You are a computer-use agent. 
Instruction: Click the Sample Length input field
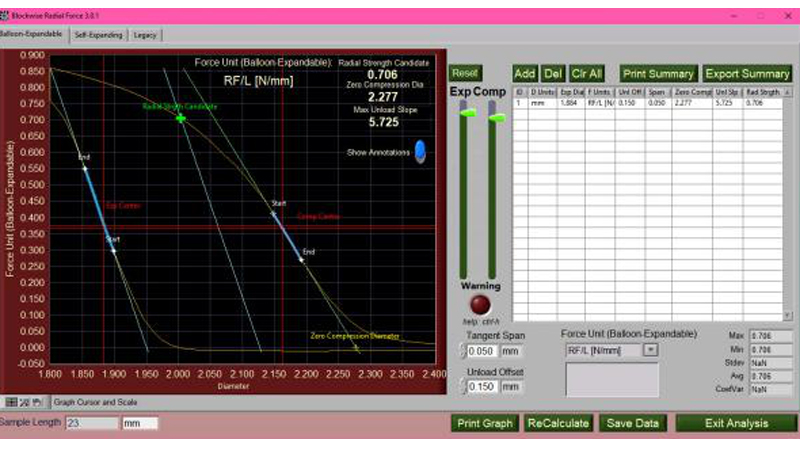tap(91, 423)
